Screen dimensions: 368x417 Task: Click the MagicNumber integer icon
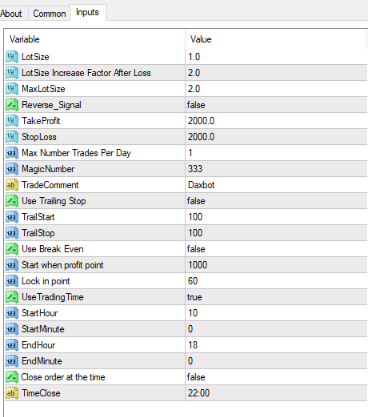(12, 169)
